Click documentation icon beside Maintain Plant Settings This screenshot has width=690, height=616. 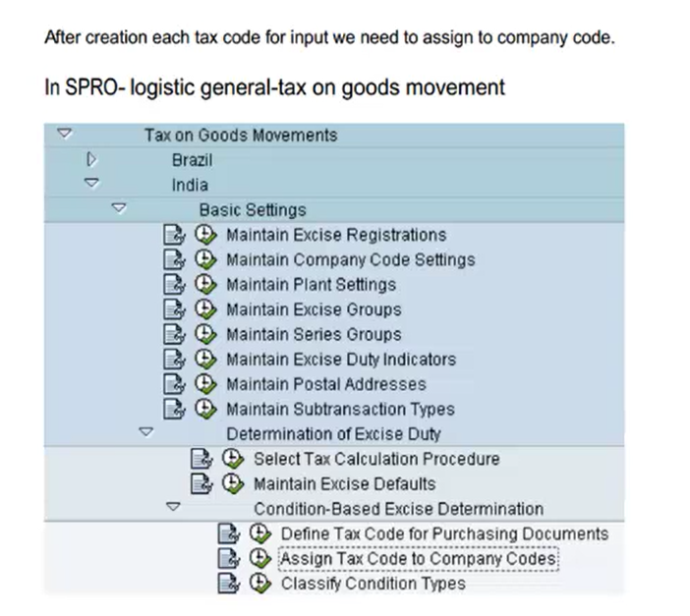tap(174, 284)
